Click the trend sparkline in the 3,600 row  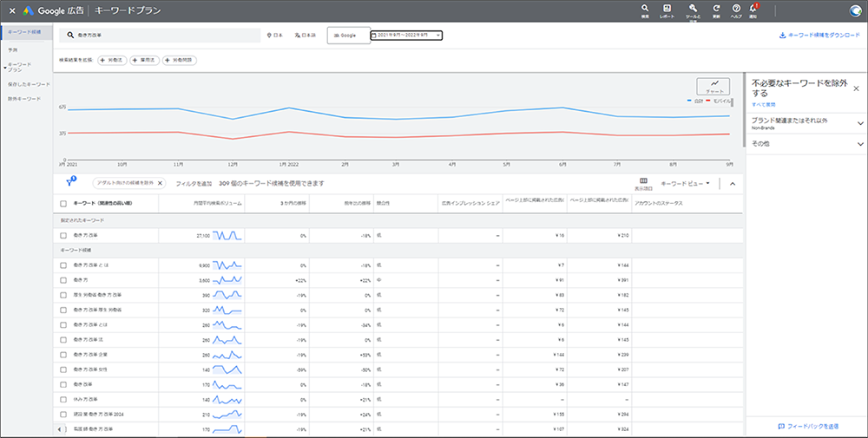(227, 280)
